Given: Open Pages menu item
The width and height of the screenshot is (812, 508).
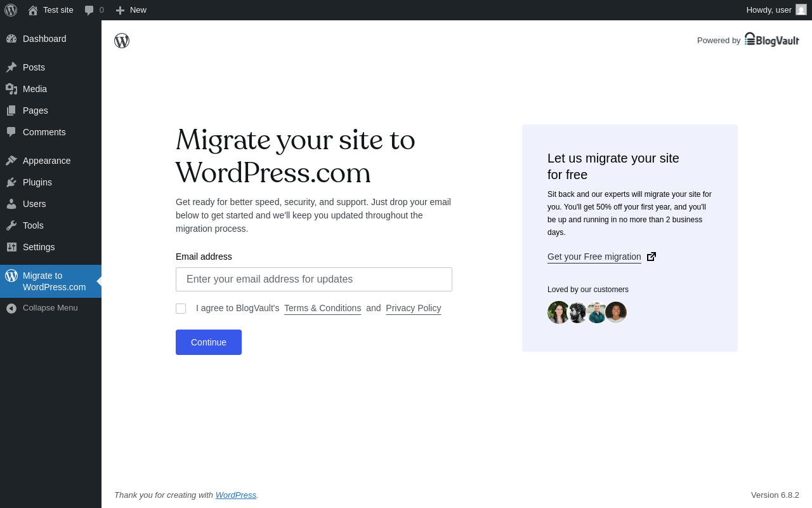Looking at the screenshot, I should point(51,110).
